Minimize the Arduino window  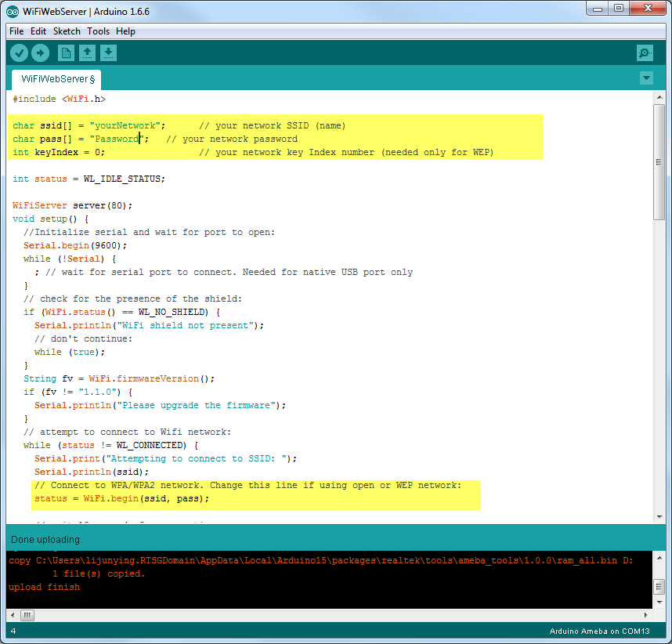tap(598, 9)
